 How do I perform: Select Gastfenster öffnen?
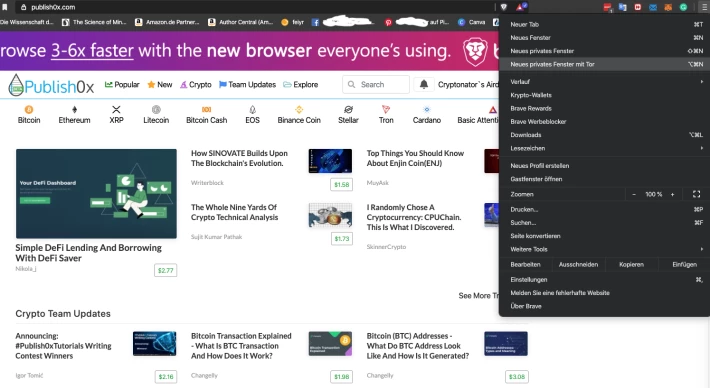pyautogui.click(x=604, y=179)
